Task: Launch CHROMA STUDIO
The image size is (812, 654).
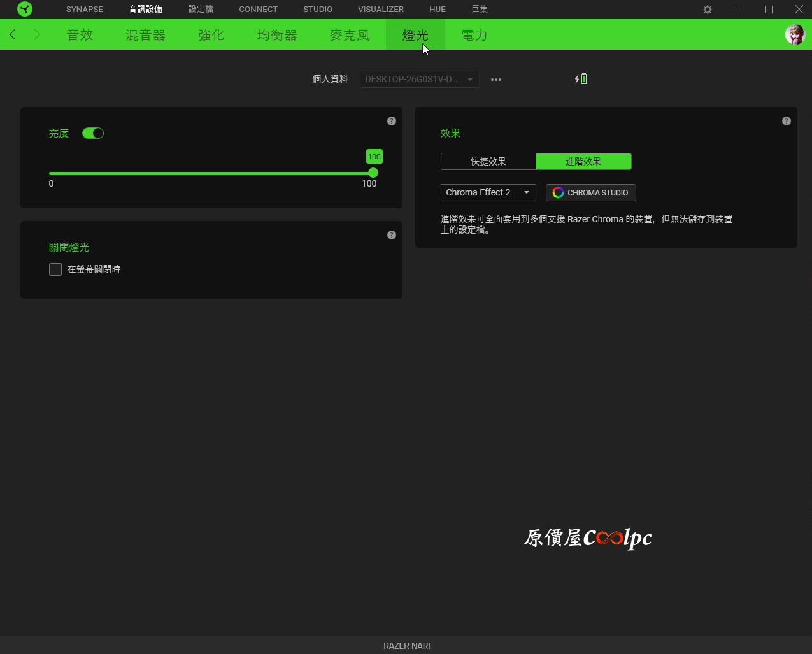Action: coord(591,192)
